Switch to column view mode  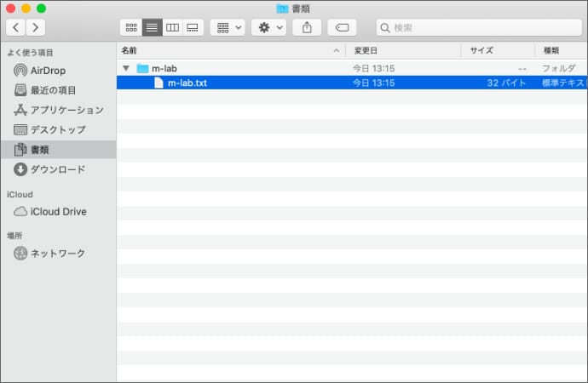(172, 27)
